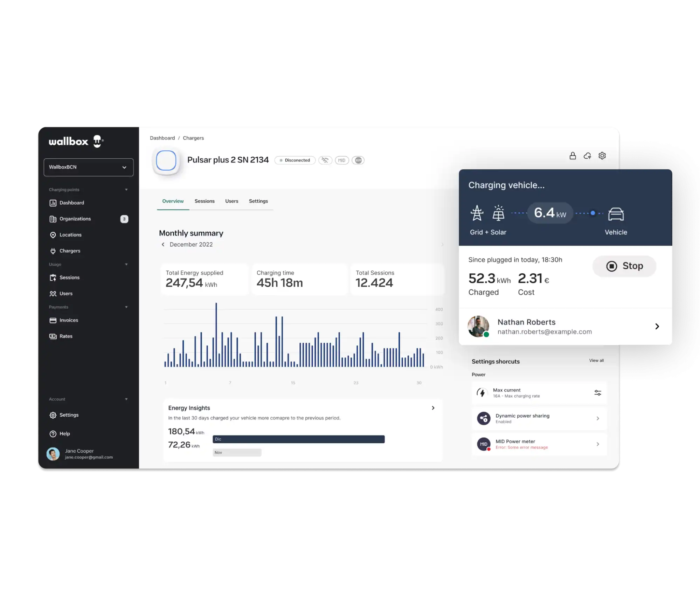Click the View all link
The image size is (700, 596).
[x=596, y=361]
